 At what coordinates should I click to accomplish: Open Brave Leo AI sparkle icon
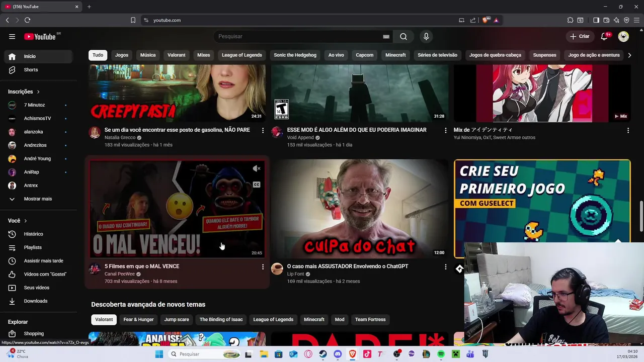coord(616,20)
